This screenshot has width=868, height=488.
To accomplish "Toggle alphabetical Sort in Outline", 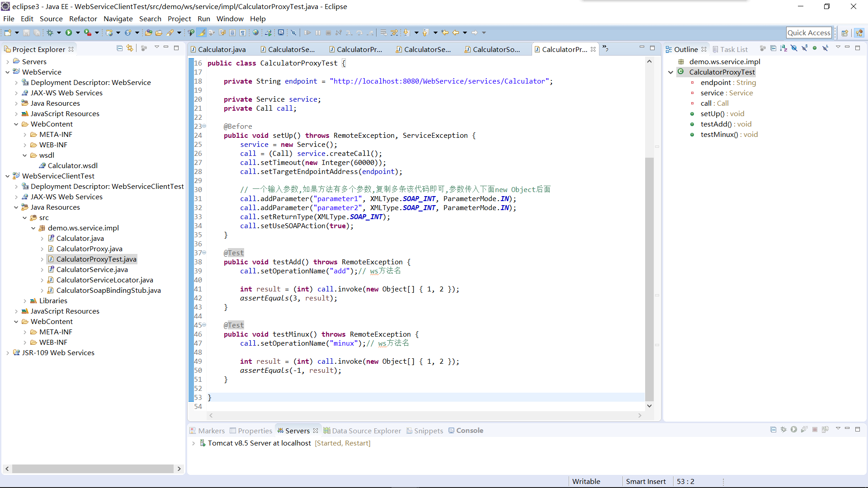I will (783, 48).
